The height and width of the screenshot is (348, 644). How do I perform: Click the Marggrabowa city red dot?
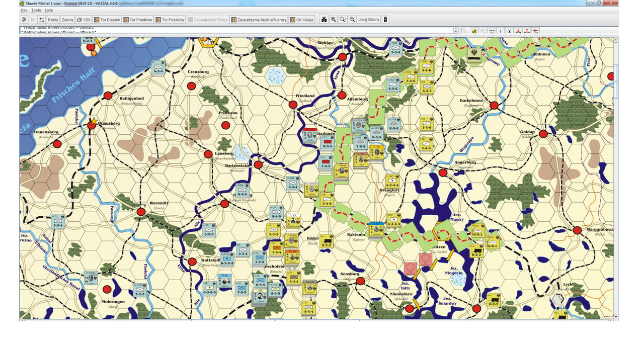point(577,230)
